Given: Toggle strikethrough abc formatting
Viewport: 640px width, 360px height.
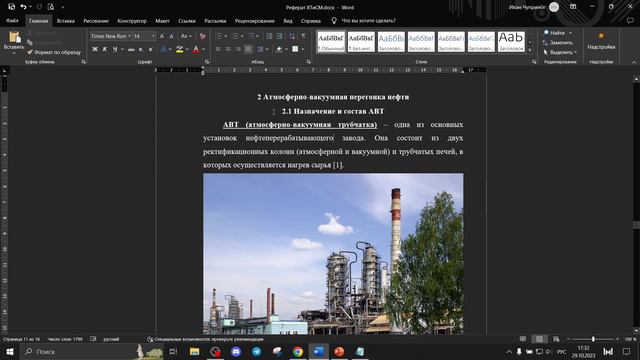Looking at the screenshot, I should pos(131,49).
